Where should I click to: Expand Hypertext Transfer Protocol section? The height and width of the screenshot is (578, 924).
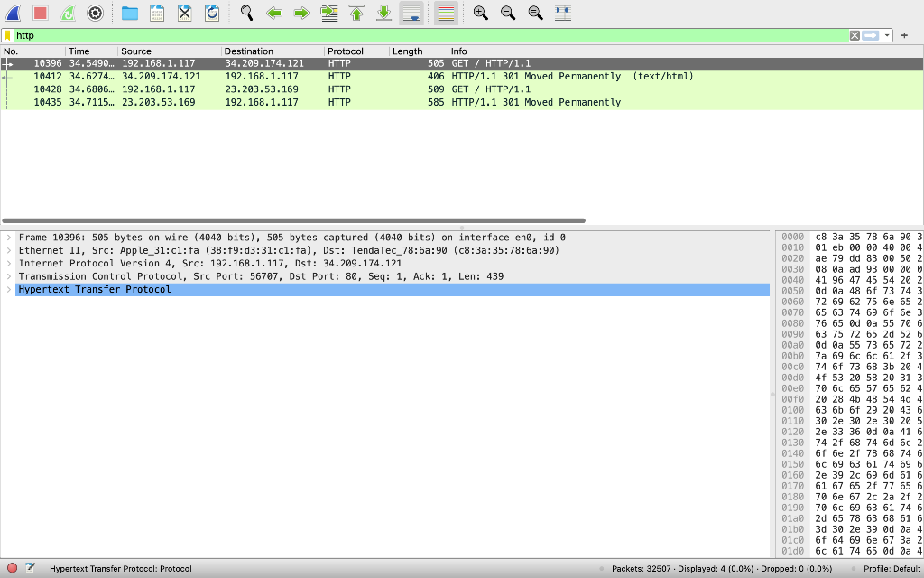pos(9,289)
